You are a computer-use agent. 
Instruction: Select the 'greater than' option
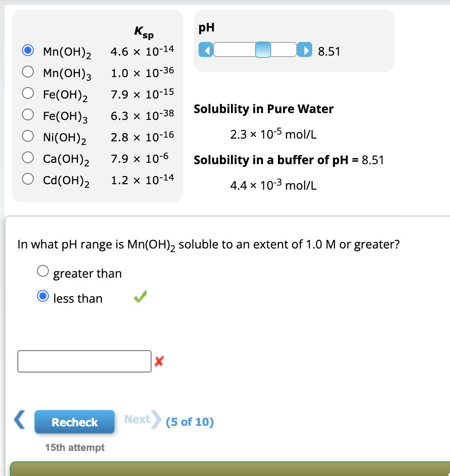pyautogui.click(x=42, y=270)
